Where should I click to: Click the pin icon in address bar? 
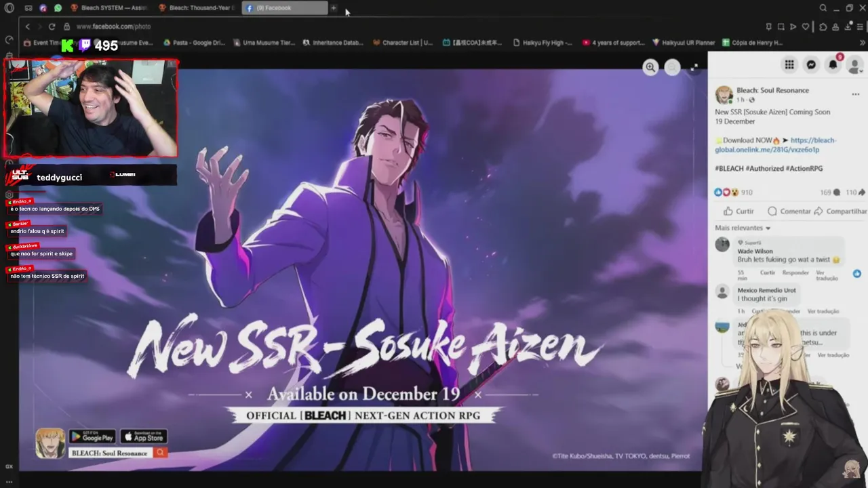tap(768, 26)
